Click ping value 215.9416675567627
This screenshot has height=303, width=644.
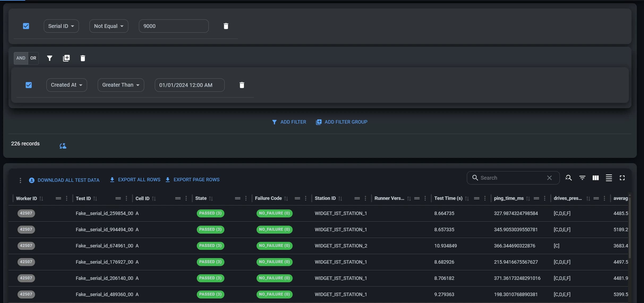[x=516, y=262]
